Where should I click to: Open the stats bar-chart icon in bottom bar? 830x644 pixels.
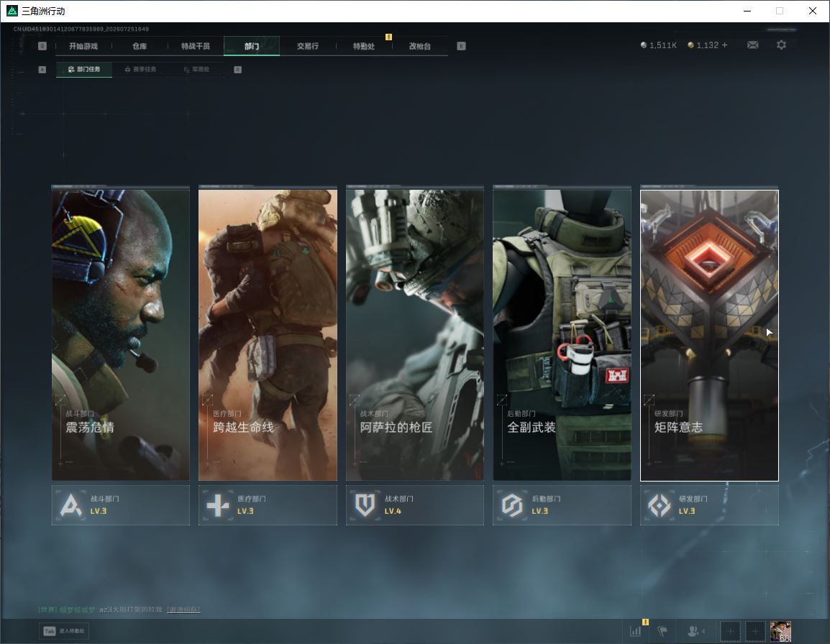pyautogui.click(x=635, y=631)
